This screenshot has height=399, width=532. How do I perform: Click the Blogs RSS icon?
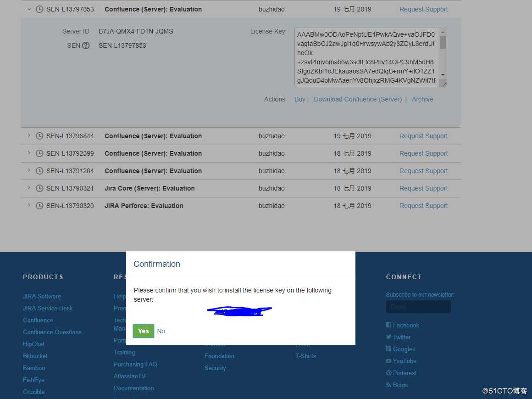click(x=388, y=385)
